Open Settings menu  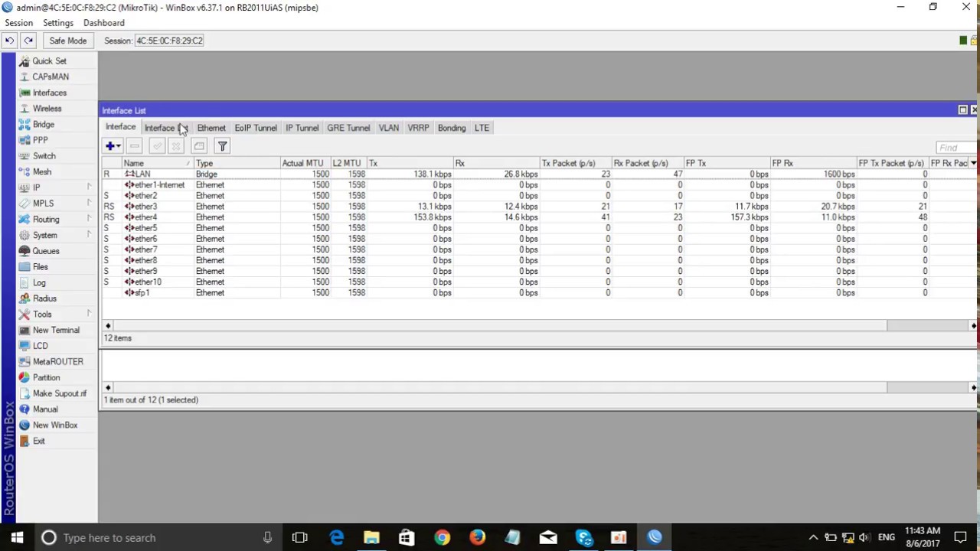57,23
